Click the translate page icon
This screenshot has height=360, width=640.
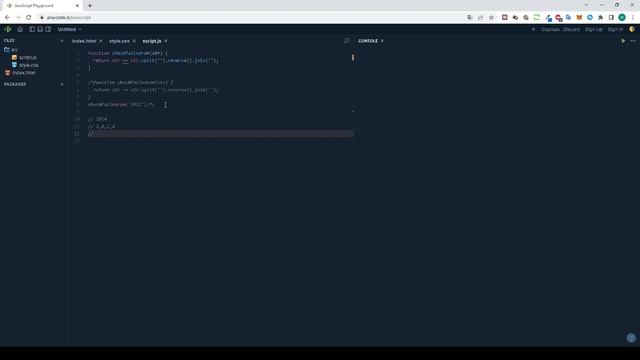pyautogui.click(x=470, y=18)
